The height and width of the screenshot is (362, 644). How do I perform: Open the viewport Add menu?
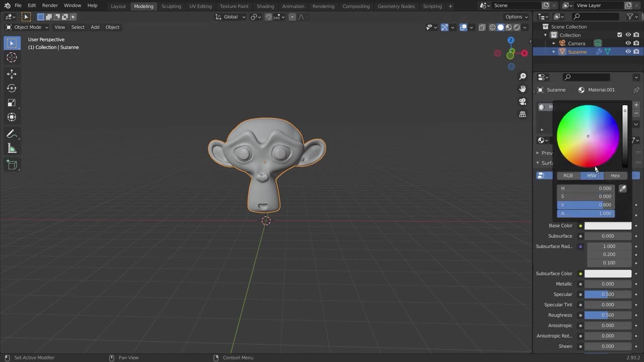(x=95, y=27)
